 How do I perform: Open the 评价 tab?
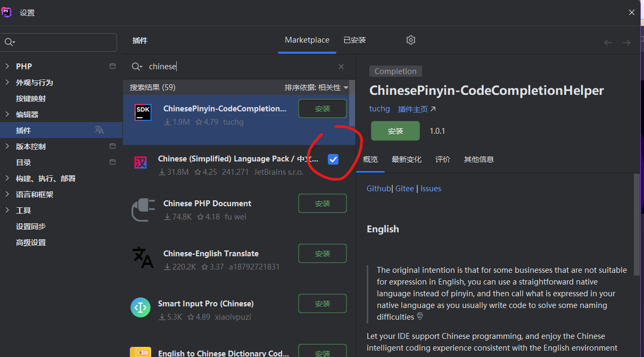[443, 159]
